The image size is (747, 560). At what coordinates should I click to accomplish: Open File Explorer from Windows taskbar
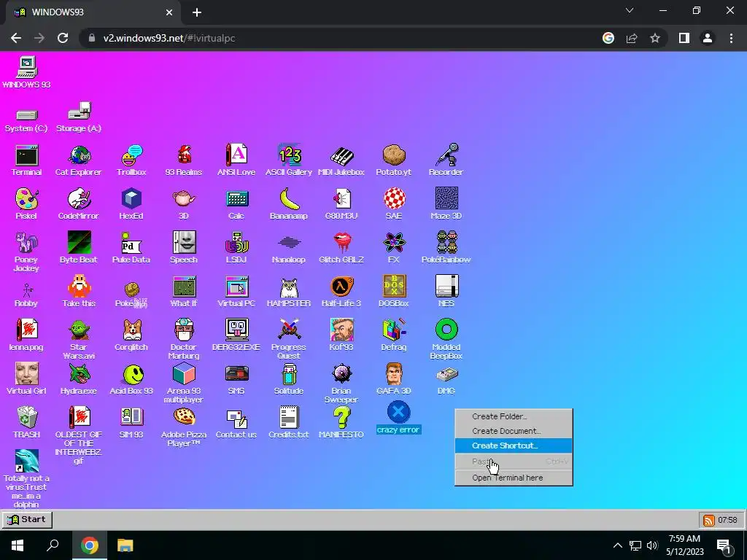[125, 545]
